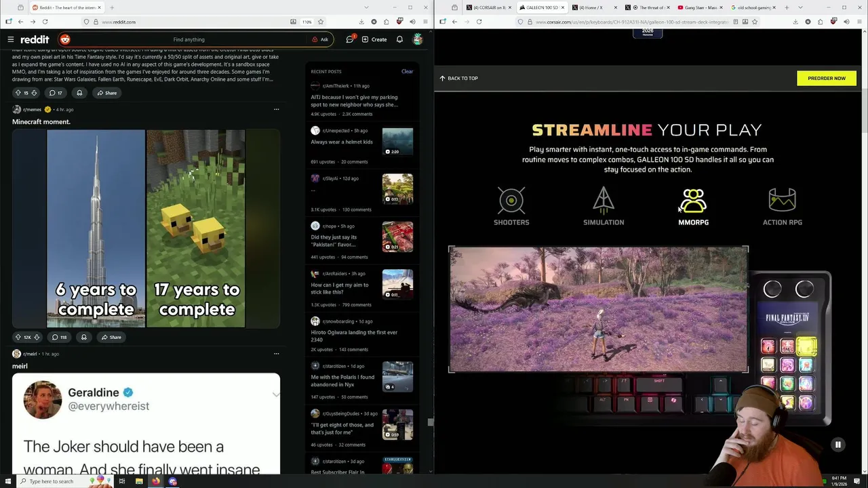Open options menu for r/meirl post

click(276, 353)
